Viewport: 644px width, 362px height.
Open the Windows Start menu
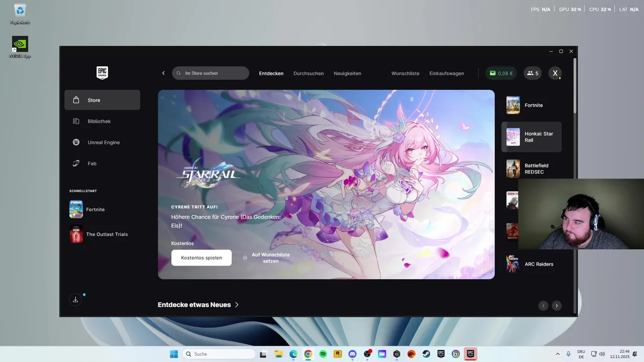click(174, 354)
